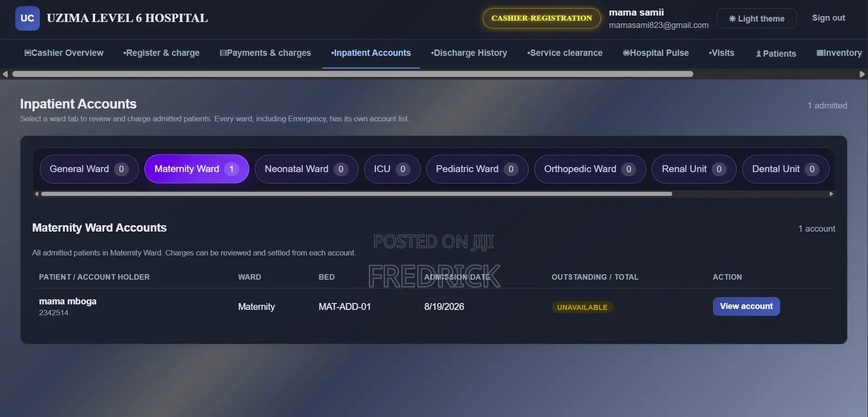This screenshot has height=417, width=868.
Task: Click the Outstanding / Total column header
Action: point(595,277)
